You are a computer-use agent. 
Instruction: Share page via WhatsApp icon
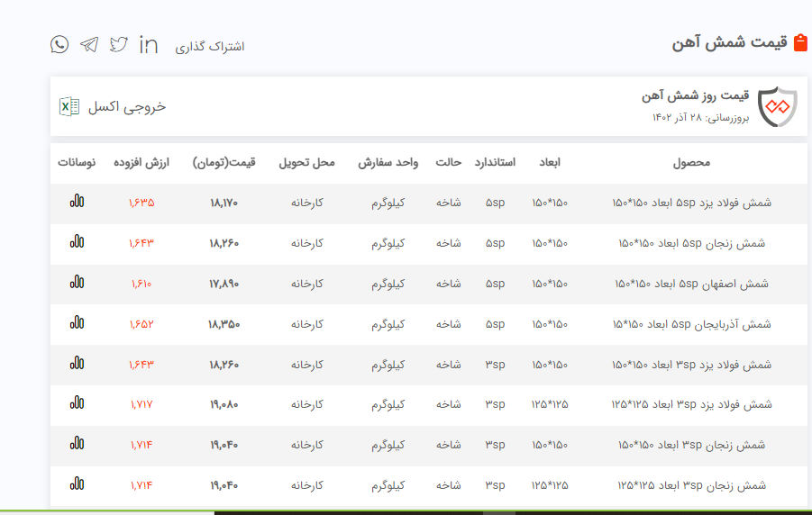(59, 44)
